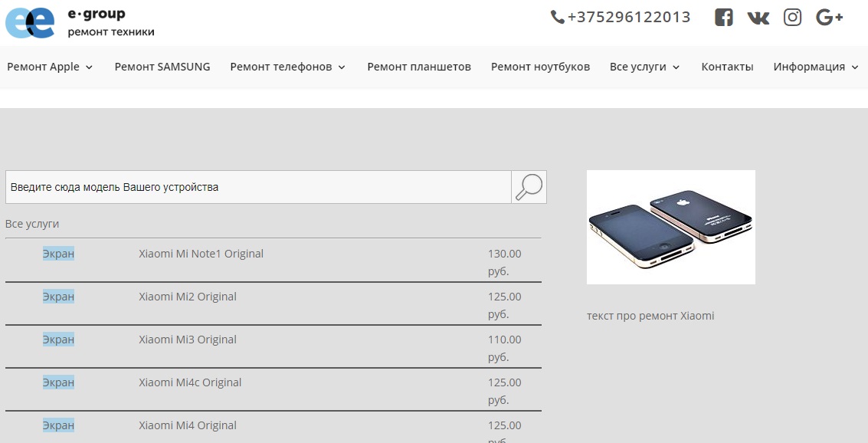The height and width of the screenshot is (443, 868).
Task: Open the Facebook social icon
Action: (723, 17)
